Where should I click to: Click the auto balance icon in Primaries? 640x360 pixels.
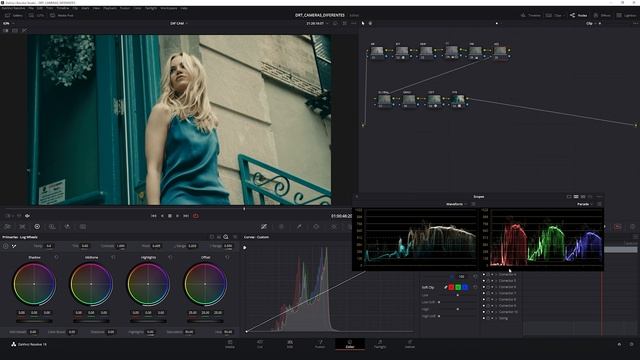[6, 246]
